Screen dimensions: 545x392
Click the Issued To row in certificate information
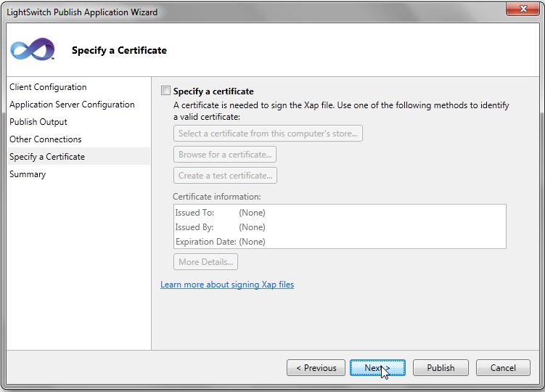(x=220, y=213)
